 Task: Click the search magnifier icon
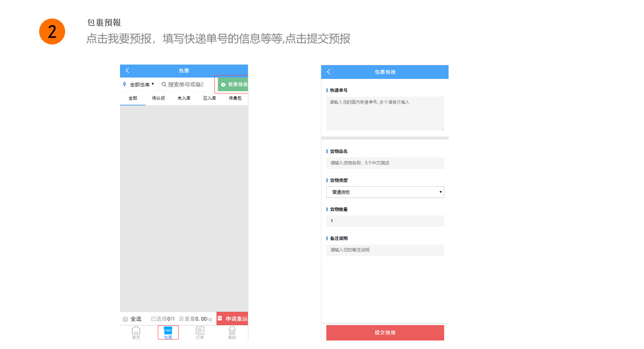coord(164,85)
